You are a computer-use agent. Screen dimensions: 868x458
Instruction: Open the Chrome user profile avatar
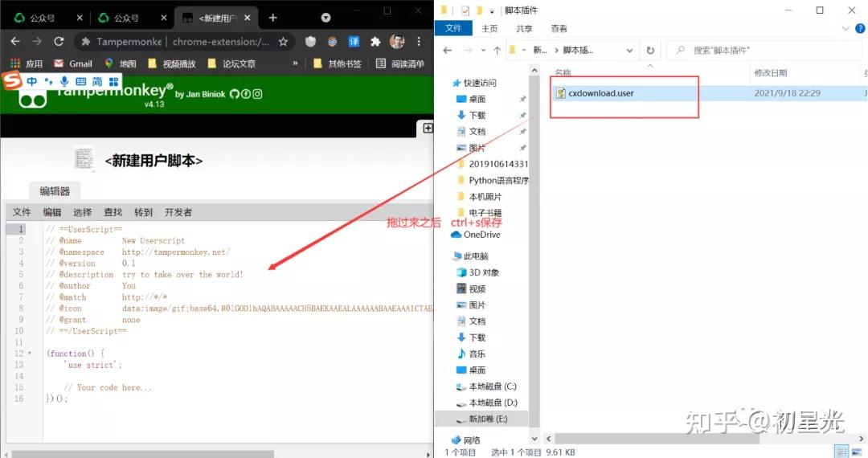[396, 42]
